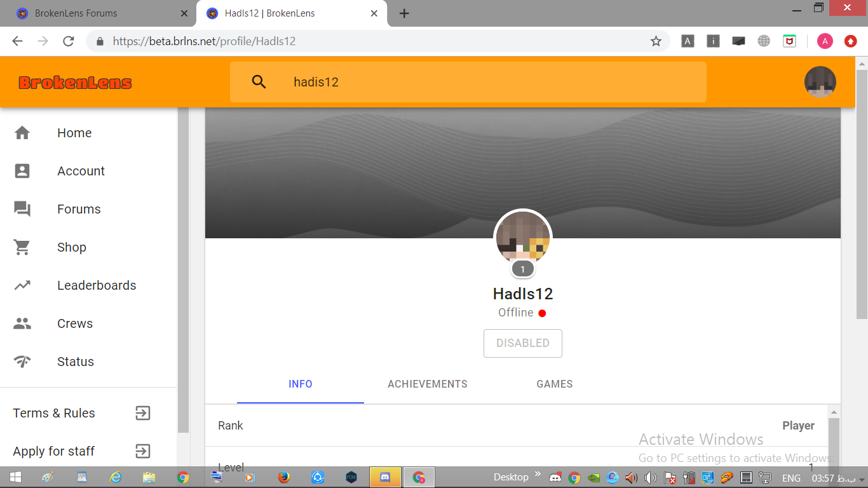The image size is (868, 488).
Task: Switch to the GAMES tab
Action: (x=555, y=384)
